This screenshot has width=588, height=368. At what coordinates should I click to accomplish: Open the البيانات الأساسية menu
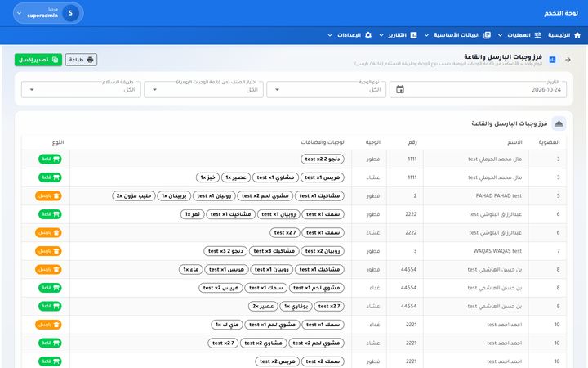[457, 35]
